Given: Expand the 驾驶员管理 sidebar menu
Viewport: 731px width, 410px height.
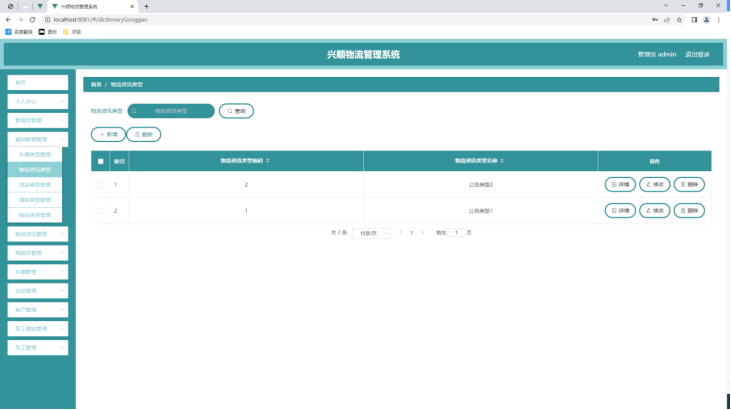Looking at the screenshot, I should click(38, 253).
